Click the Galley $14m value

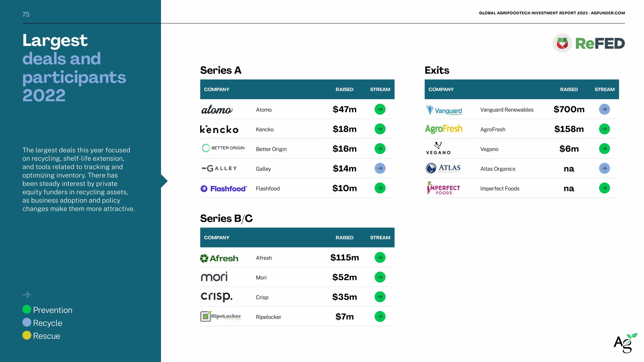[344, 168]
